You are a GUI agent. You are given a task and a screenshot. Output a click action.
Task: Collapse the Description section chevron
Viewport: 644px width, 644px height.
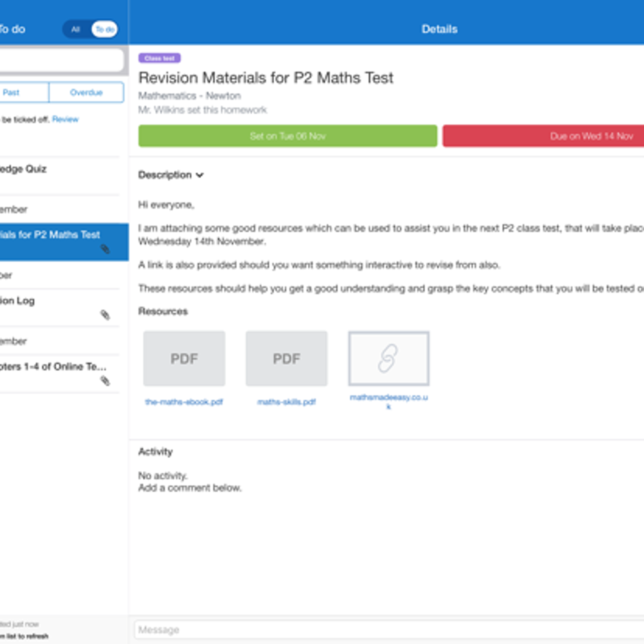point(200,175)
